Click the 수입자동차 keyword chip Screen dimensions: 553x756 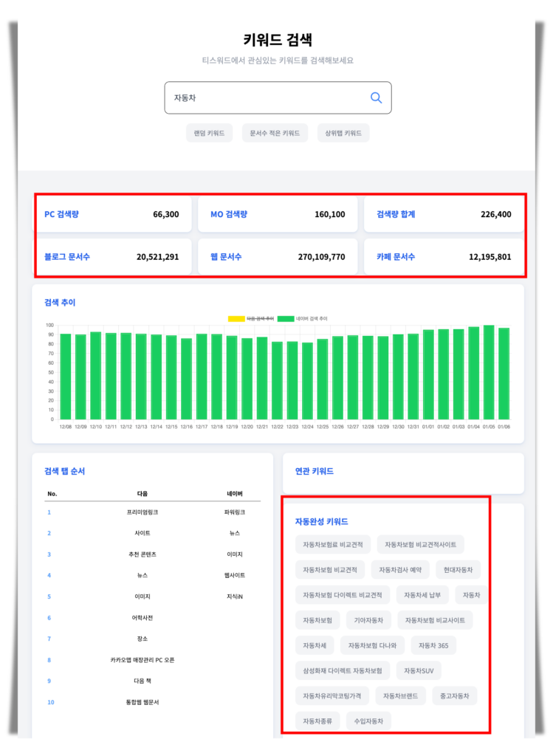click(x=369, y=721)
